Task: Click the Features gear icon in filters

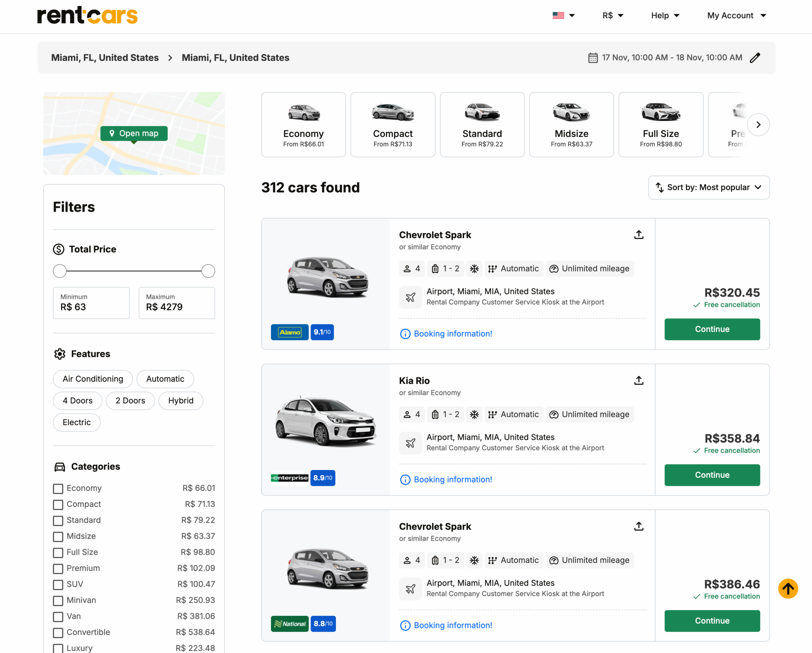Action: (60, 354)
